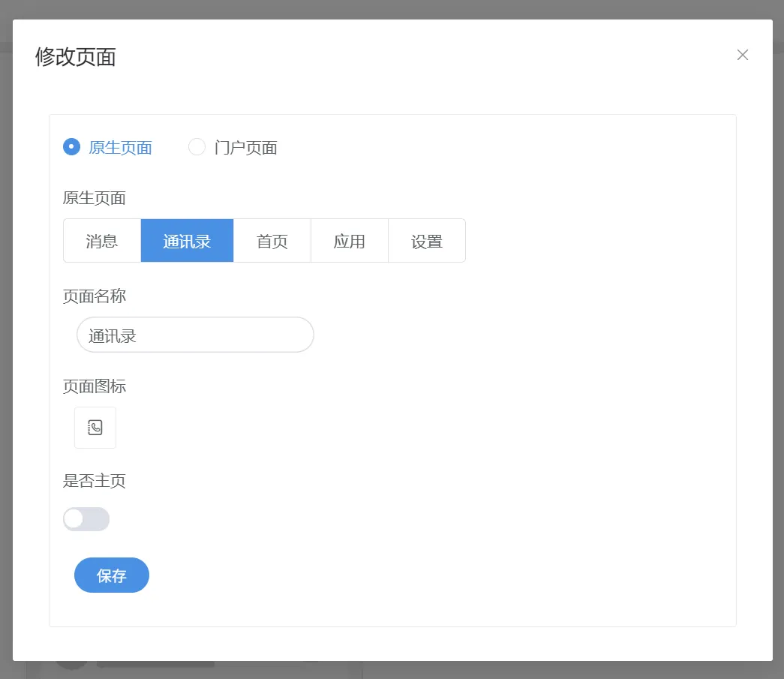The height and width of the screenshot is (679, 784).
Task: Select the 首页 native page tab
Action: tap(272, 241)
